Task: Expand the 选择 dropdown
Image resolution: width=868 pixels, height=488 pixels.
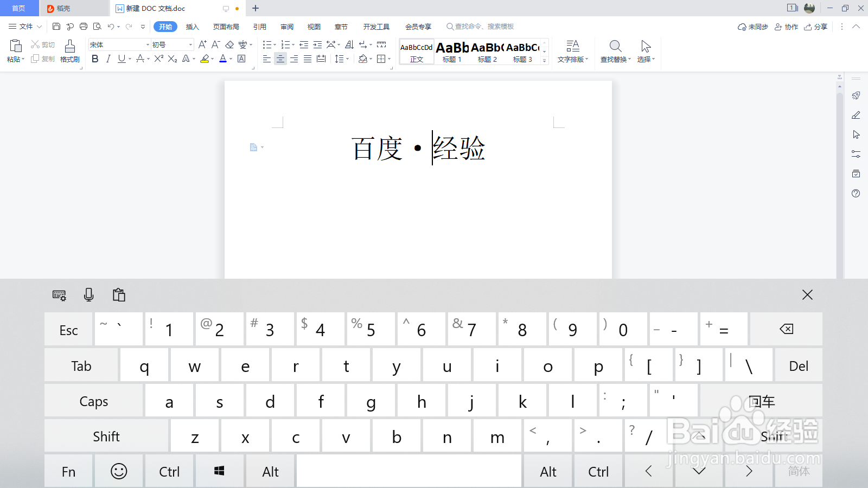Action: coord(646,59)
